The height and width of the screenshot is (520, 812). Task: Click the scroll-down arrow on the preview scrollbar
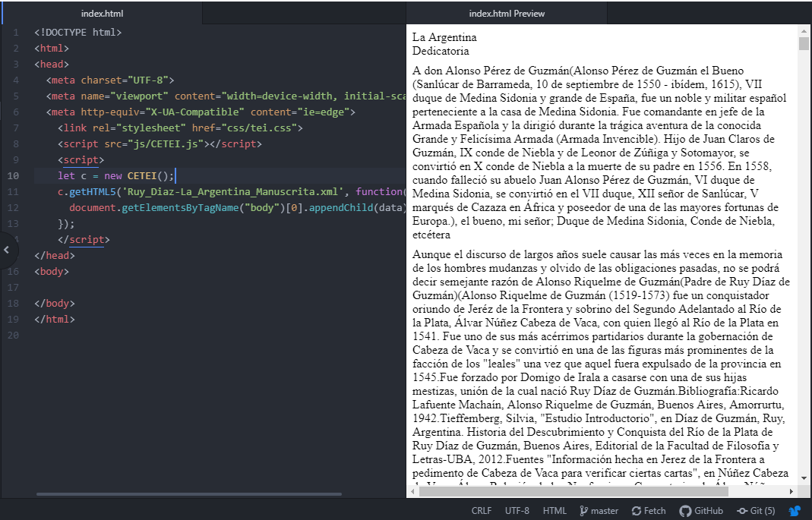click(804, 478)
